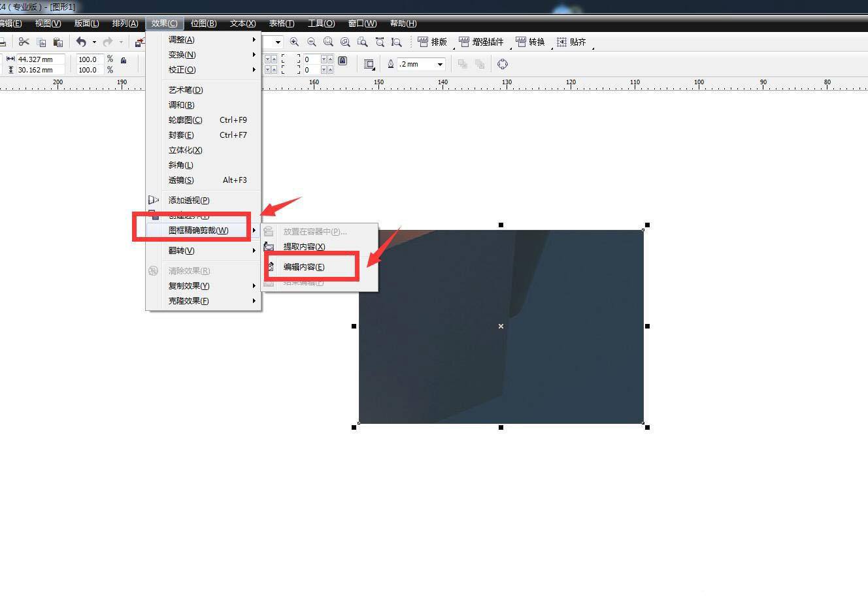Image resolution: width=868 pixels, height=610 pixels.
Task: Open the outline width .2 mm dropdown
Action: tap(441, 64)
